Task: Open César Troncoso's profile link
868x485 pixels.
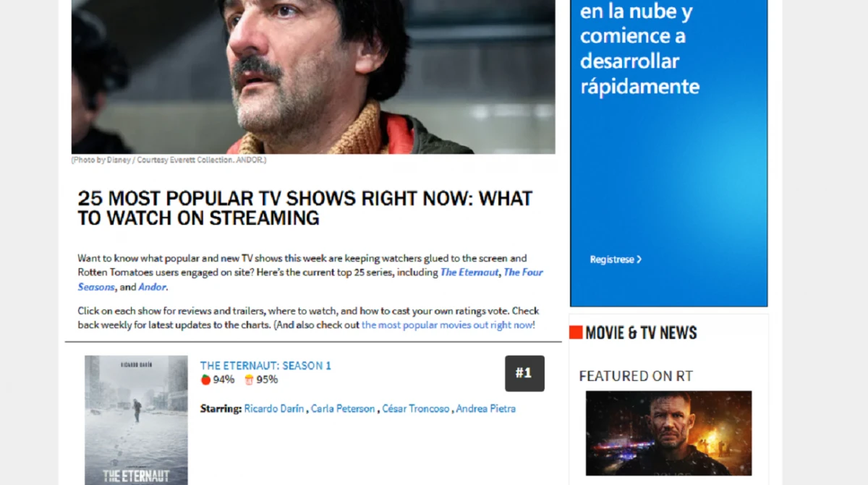Action: click(415, 408)
